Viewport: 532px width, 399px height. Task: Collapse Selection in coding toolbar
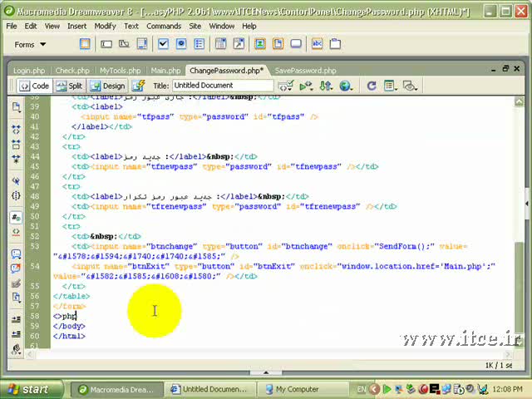pyautogui.click(x=16, y=144)
